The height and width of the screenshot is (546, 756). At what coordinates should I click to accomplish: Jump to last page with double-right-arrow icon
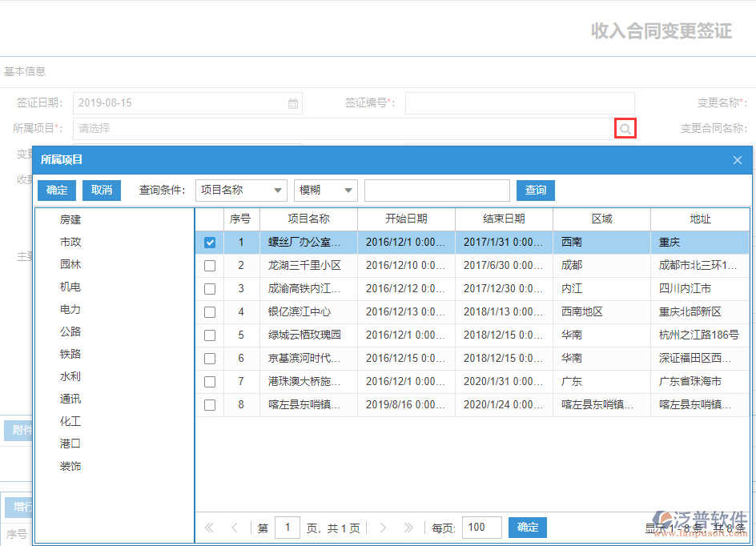coord(408,527)
